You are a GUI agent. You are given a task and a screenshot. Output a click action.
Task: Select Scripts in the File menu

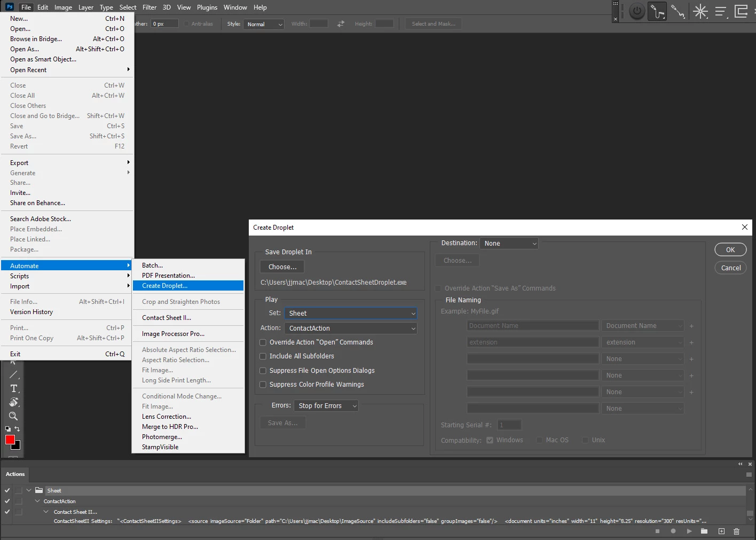[67, 276]
